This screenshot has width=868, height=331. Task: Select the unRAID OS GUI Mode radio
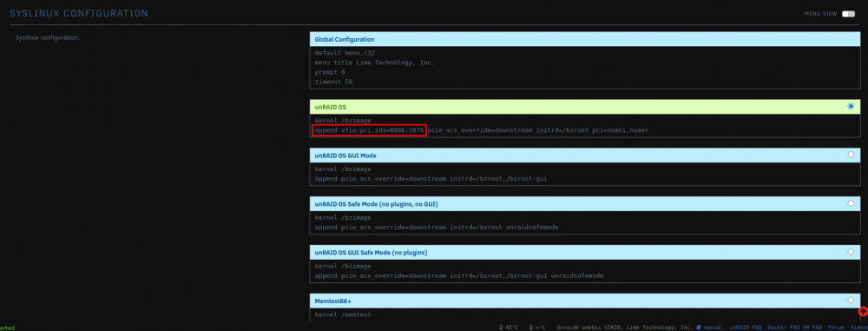[x=851, y=155]
